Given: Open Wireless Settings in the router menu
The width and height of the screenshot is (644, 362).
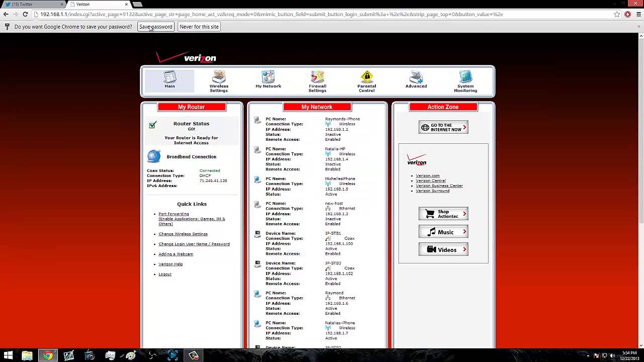Looking at the screenshot, I should [219, 81].
